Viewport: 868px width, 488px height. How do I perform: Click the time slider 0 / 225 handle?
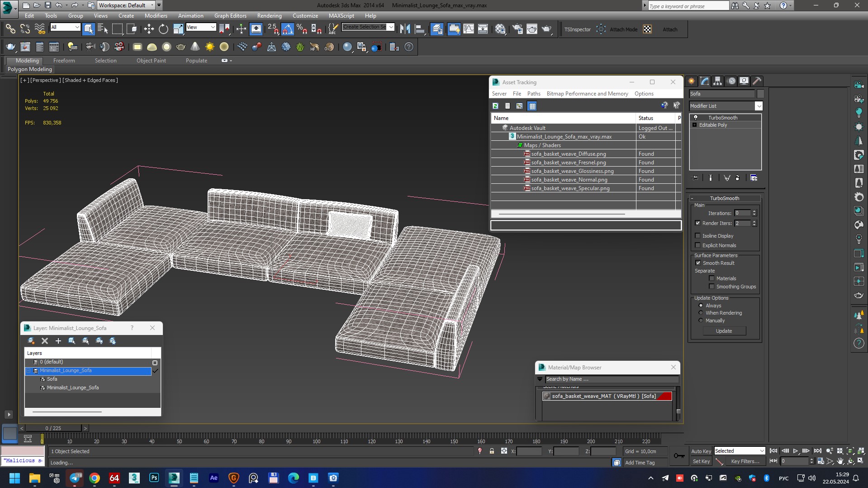53,428
